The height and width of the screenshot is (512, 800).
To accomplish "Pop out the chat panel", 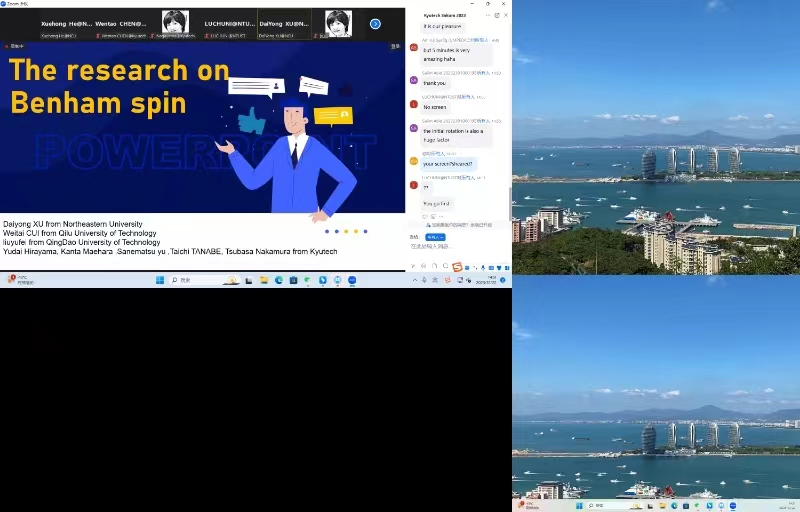I will pyautogui.click(x=497, y=15).
